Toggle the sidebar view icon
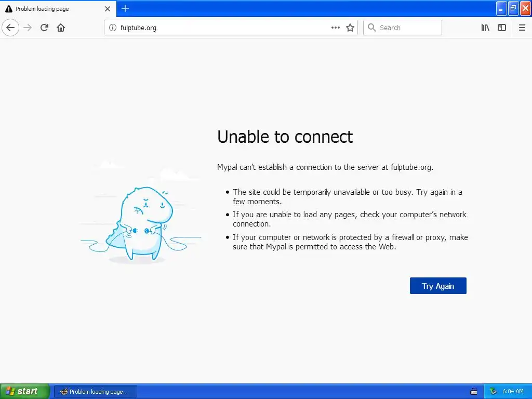 coord(502,28)
